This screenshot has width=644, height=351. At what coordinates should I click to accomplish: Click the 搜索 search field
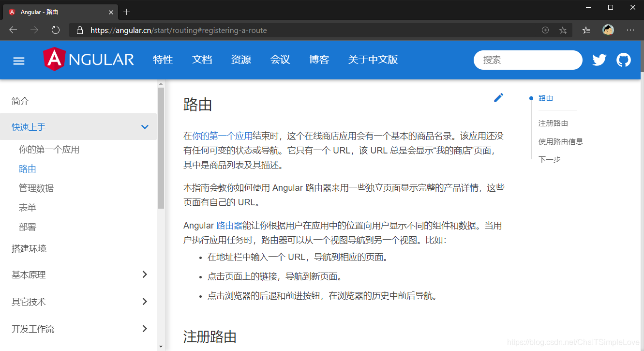coord(528,60)
